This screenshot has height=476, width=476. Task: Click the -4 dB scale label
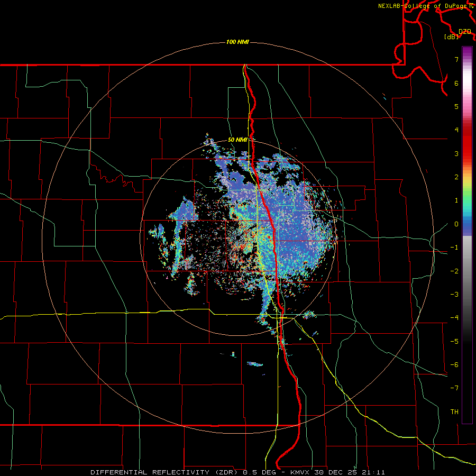coord(454,318)
